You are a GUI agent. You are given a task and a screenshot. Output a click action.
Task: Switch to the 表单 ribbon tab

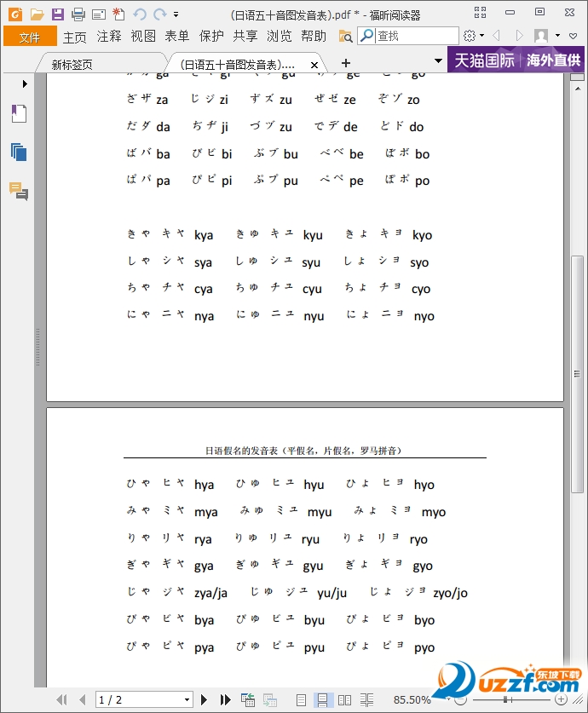click(177, 37)
